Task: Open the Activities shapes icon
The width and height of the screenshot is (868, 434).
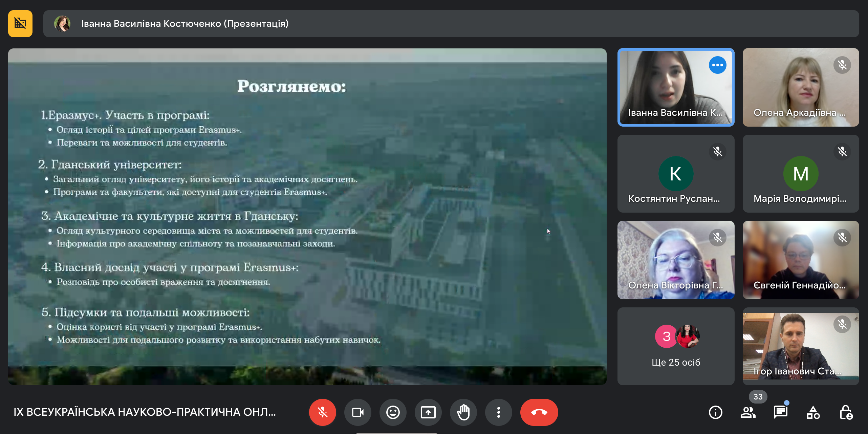Action: [x=813, y=412]
